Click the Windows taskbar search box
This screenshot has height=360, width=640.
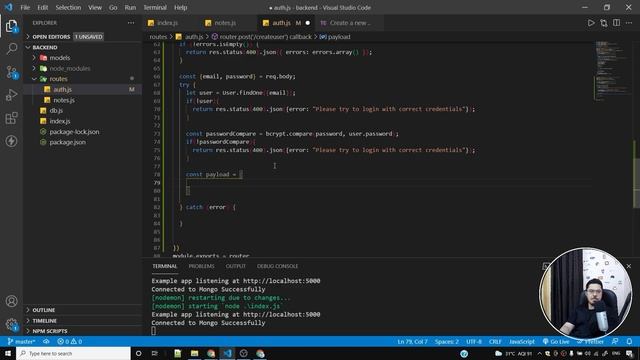(x=73, y=353)
